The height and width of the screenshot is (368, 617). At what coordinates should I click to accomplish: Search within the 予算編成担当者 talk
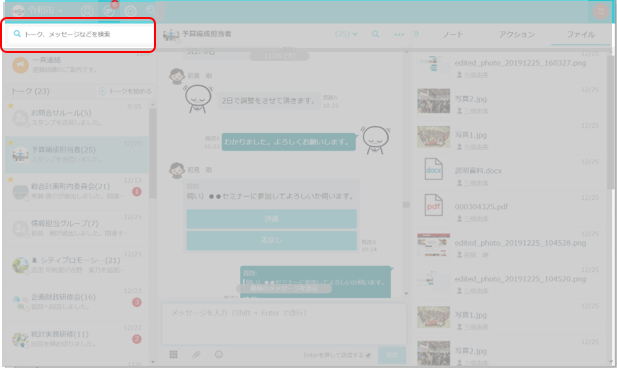375,34
